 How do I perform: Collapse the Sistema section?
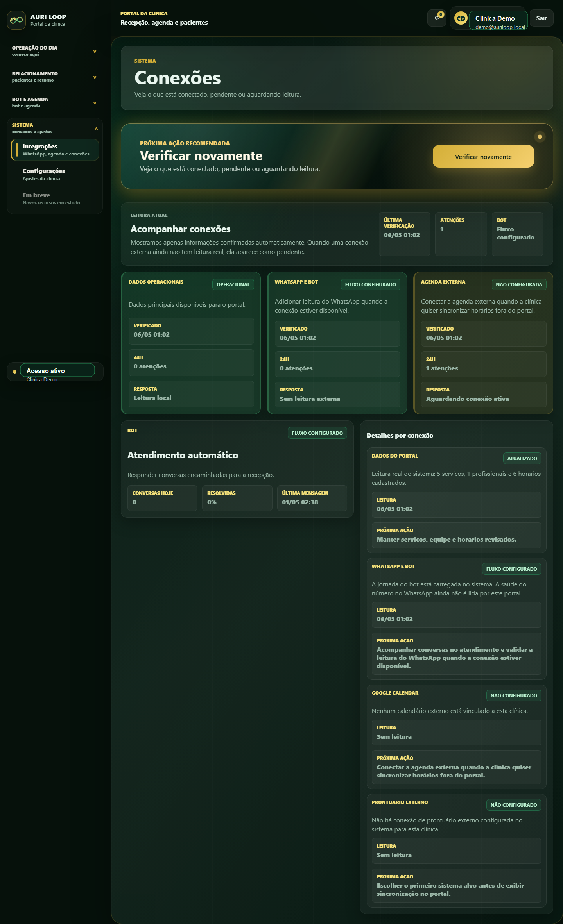(55, 129)
